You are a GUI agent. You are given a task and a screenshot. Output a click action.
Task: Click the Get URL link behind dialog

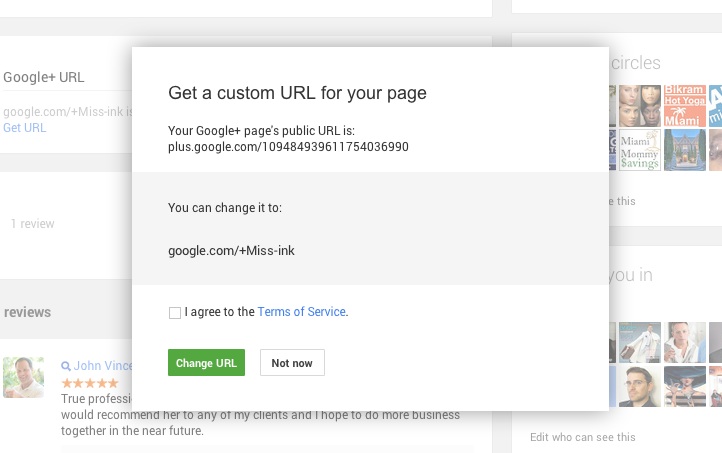click(x=24, y=128)
